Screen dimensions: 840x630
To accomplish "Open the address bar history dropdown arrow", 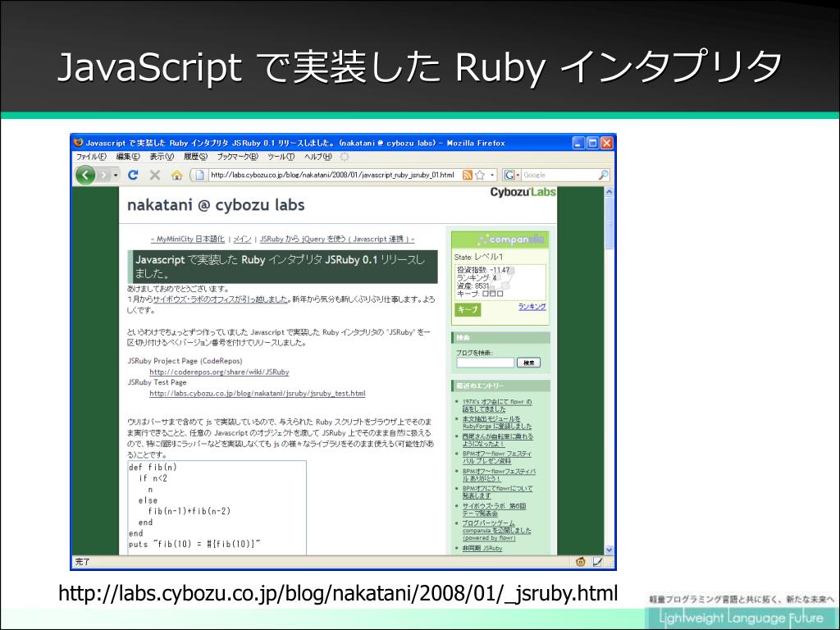I will click(492, 176).
